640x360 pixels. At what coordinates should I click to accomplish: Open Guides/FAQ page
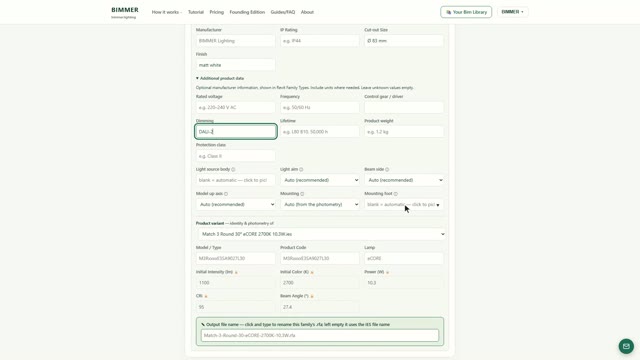[x=282, y=12]
